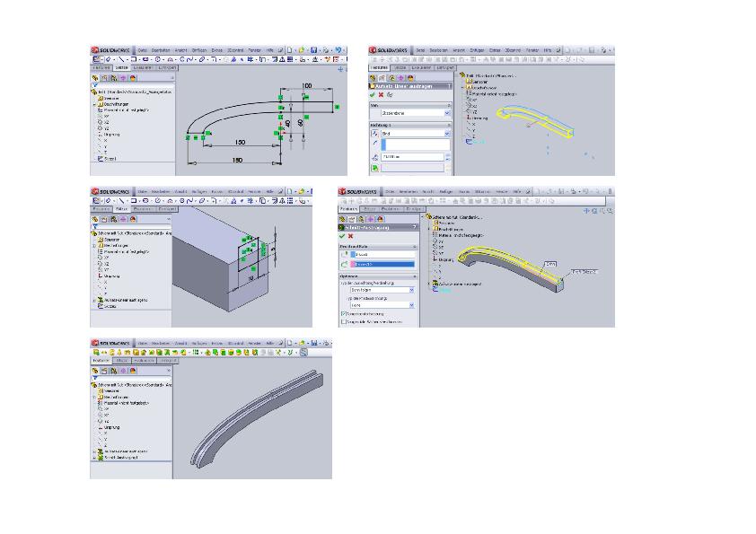Cancel Schnitt-Austragung with red X
Screen dimensions: 756x534
coord(350,236)
